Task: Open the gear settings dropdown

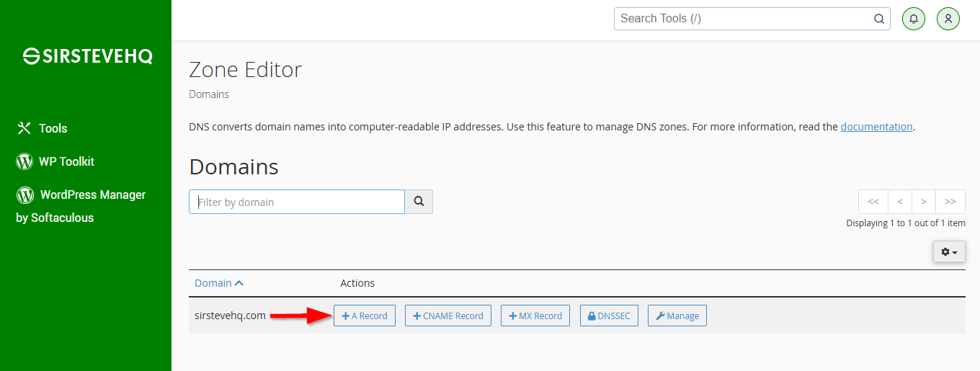Action: 949,251
